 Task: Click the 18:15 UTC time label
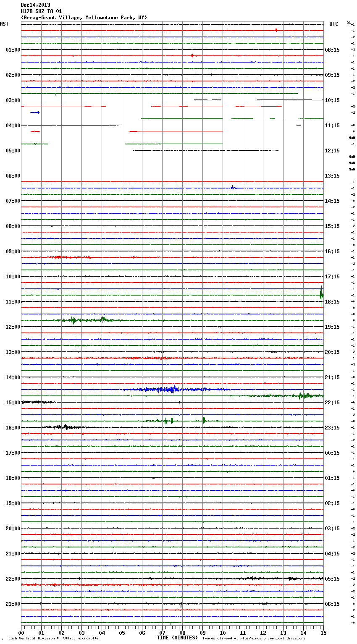click(x=332, y=302)
